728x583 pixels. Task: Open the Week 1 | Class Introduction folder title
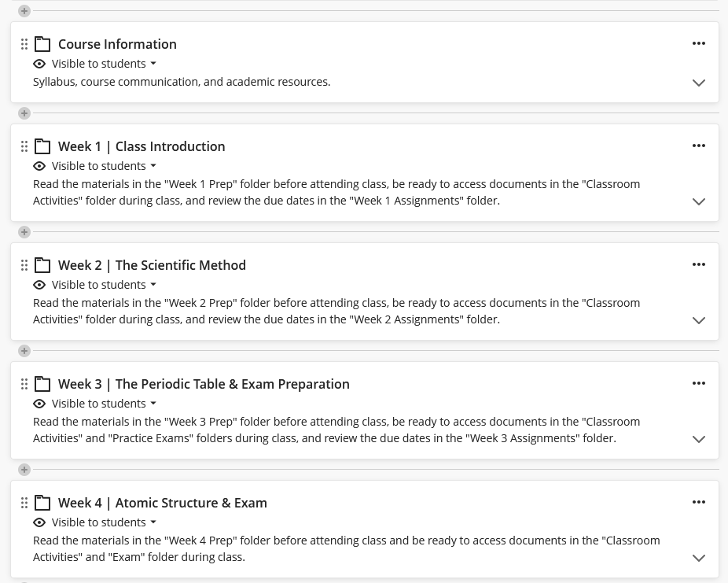(x=142, y=146)
